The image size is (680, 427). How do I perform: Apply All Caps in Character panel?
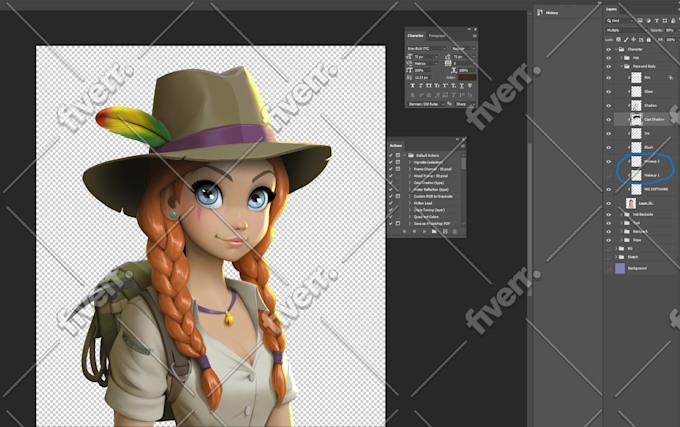(429, 86)
